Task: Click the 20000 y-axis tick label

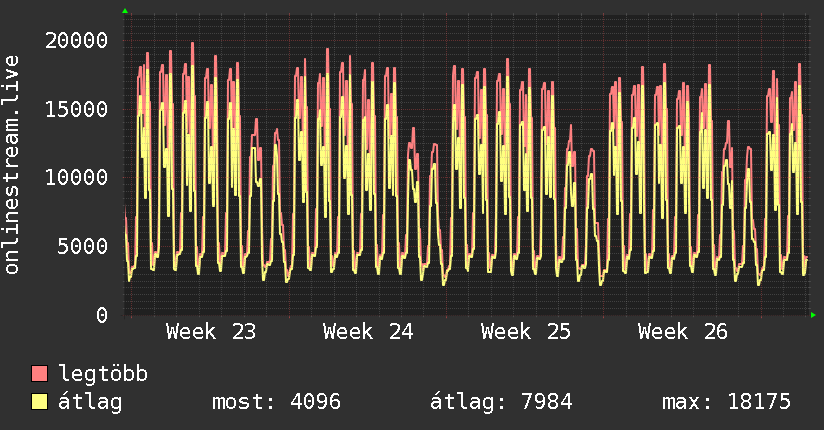Action: pyautogui.click(x=76, y=40)
